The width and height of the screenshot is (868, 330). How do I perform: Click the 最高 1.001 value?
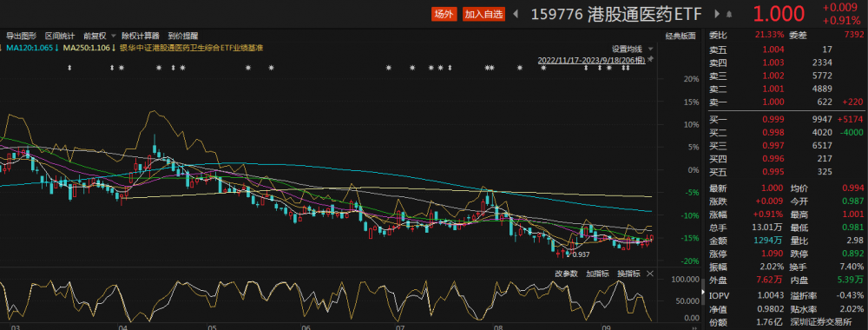pyautogui.click(x=853, y=214)
